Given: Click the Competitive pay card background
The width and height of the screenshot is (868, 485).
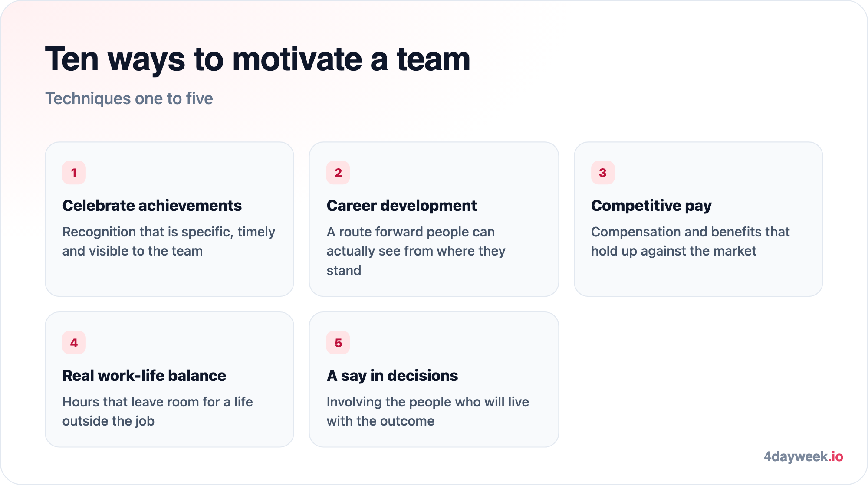Looking at the screenshot, I should tap(698, 278).
